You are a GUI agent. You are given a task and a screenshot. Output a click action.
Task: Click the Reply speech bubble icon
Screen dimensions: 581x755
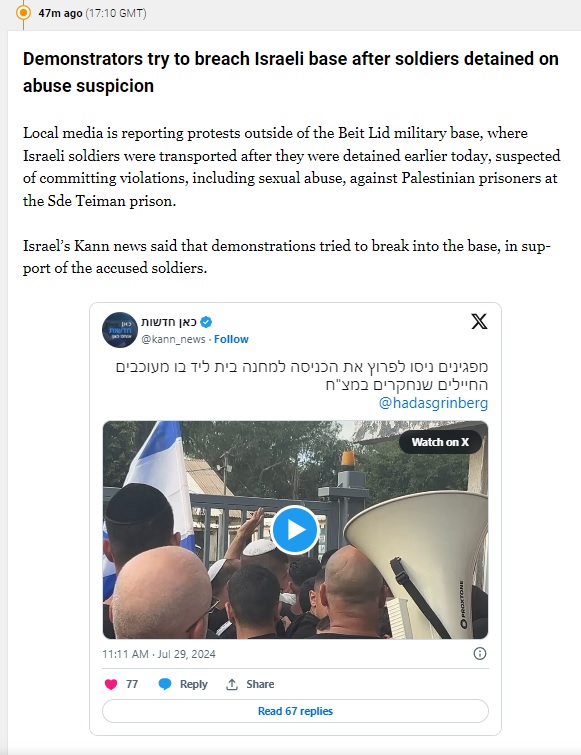coord(165,684)
